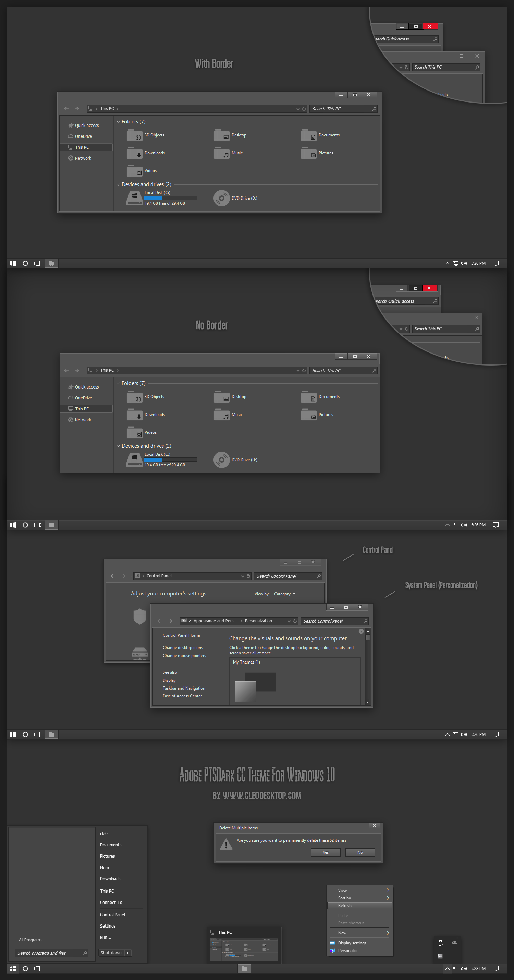Click refresh icon in No Border address bar
Screen dimensions: 514x980
(x=304, y=371)
